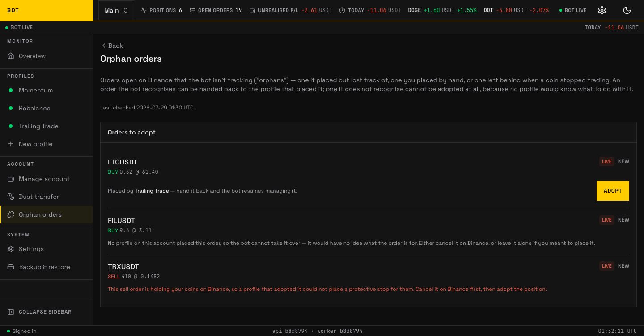Select the Rebalance profile
Viewport: 644px width, 336px height.
47,108
